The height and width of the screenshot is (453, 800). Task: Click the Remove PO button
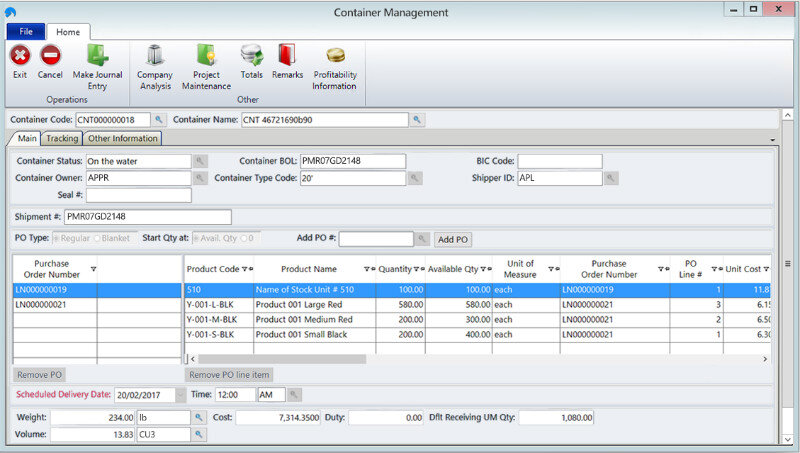pyautogui.click(x=41, y=375)
